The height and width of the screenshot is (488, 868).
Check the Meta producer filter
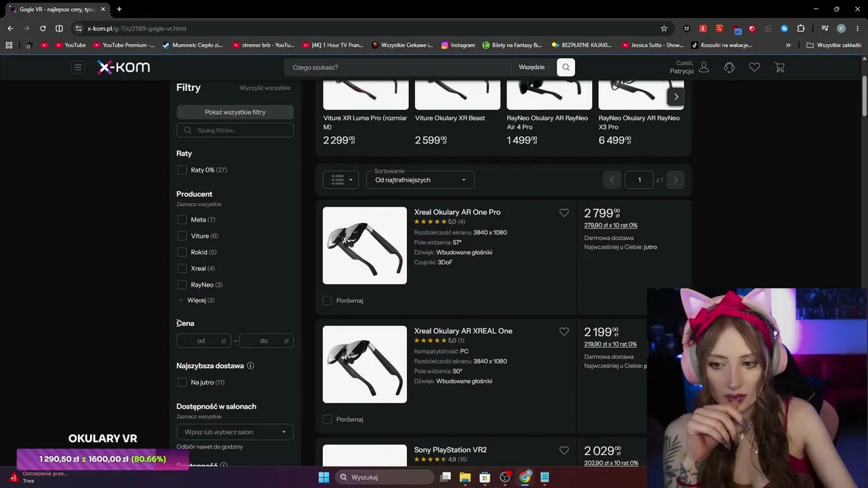pos(182,220)
